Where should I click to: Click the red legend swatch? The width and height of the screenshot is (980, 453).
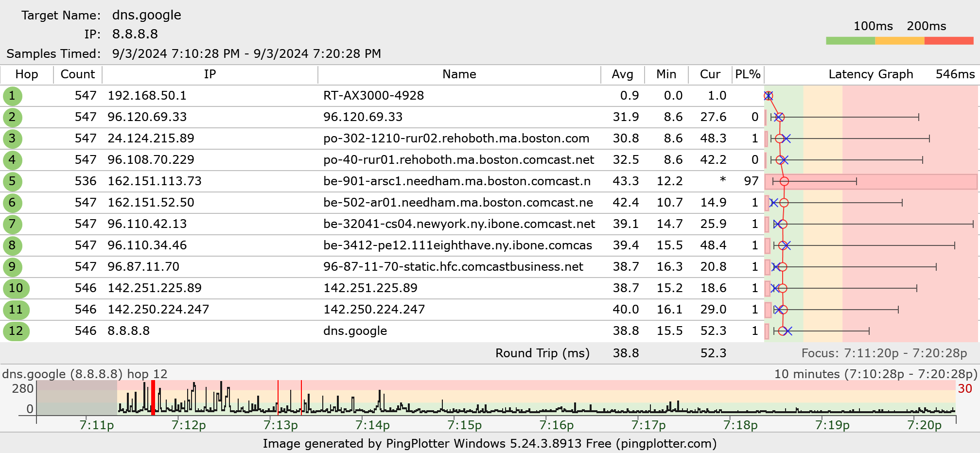(949, 41)
